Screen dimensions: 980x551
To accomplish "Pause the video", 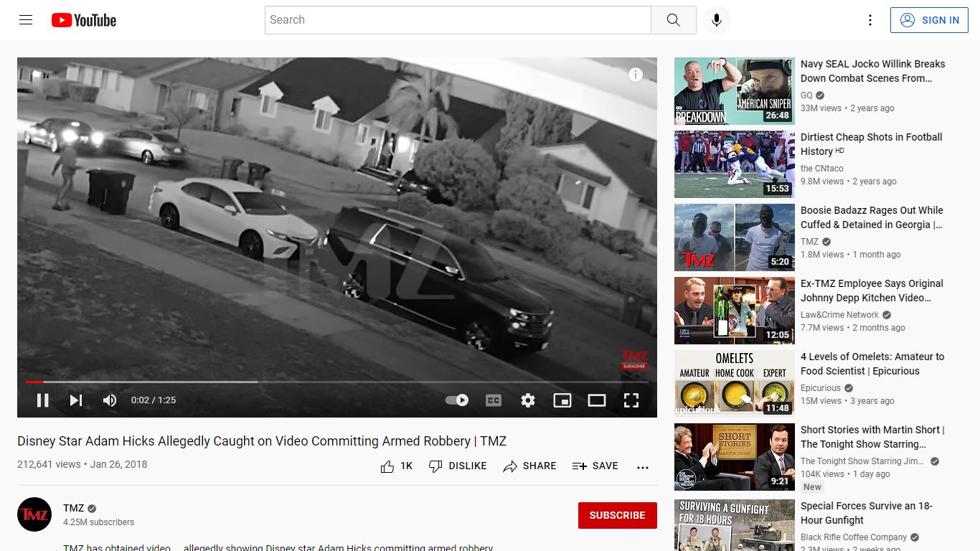I will [x=43, y=400].
